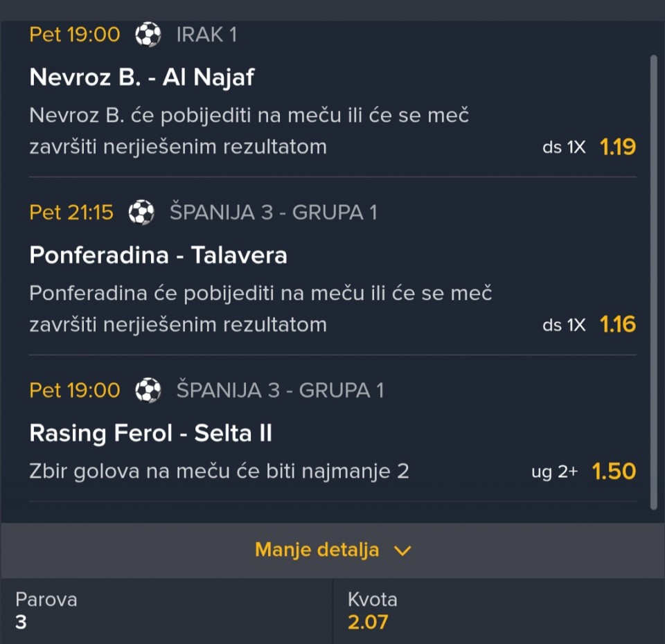
Task: Click ds 1X label for Nevroz B. match
Action: click(x=564, y=147)
